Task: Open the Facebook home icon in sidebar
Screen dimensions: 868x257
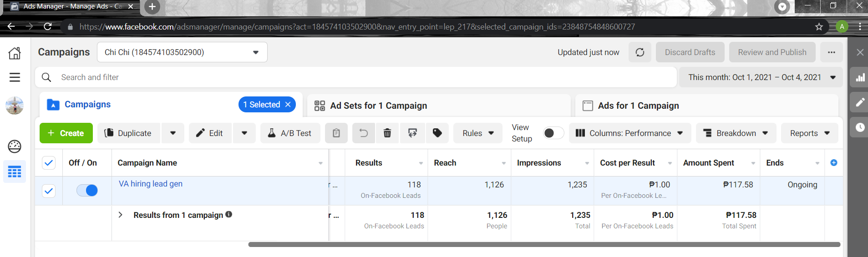Action: [x=15, y=53]
